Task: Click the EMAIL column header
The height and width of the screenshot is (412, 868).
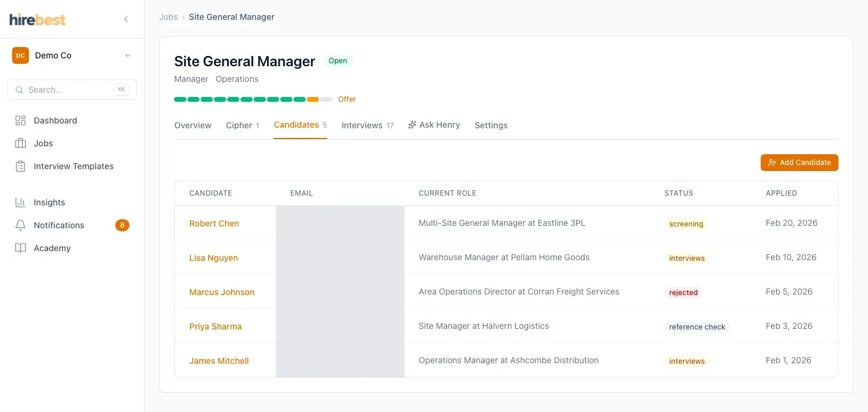Action: pyautogui.click(x=301, y=193)
